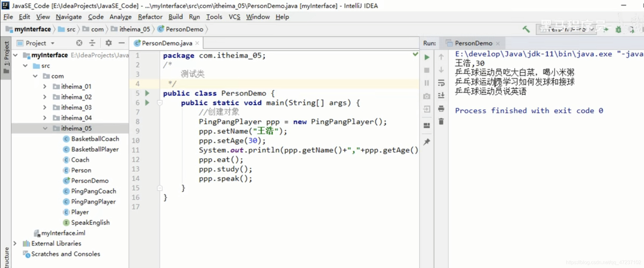Image resolution: width=644 pixels, height=268 pixels.
Task: Hide the Project panel with minus icon
Action: (122, 43)
